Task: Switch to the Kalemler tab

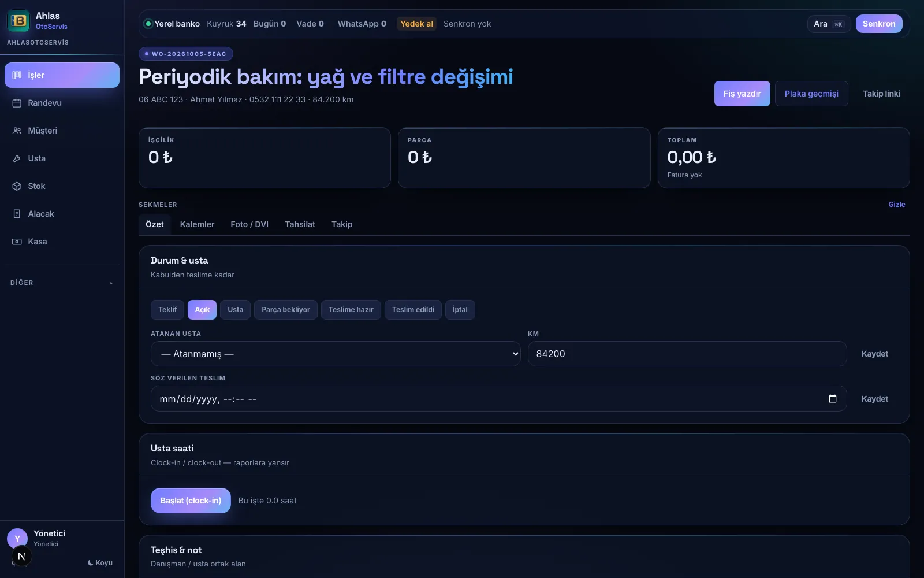Action: click(x=197, y=224)
